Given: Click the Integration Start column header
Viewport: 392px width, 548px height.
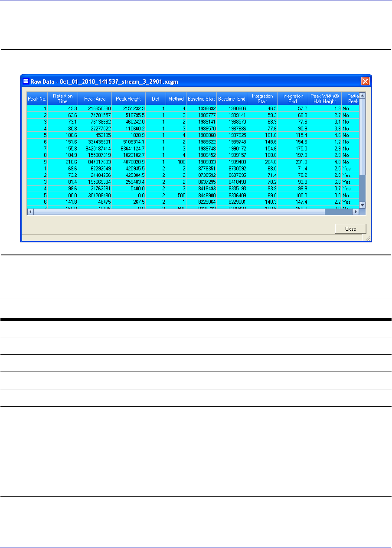Looking at the screenshot, I should click(x=262, y=99).
